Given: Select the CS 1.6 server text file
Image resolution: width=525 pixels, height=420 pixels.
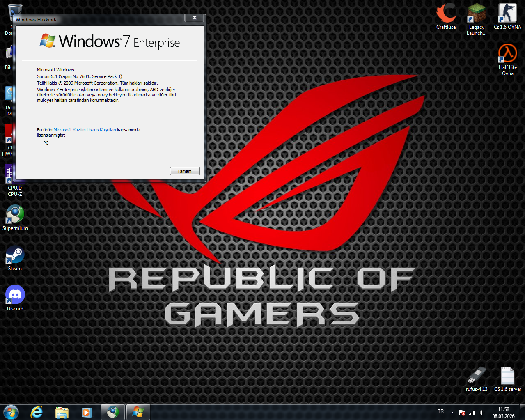Looking at the screenshot, I should (507, 379).
